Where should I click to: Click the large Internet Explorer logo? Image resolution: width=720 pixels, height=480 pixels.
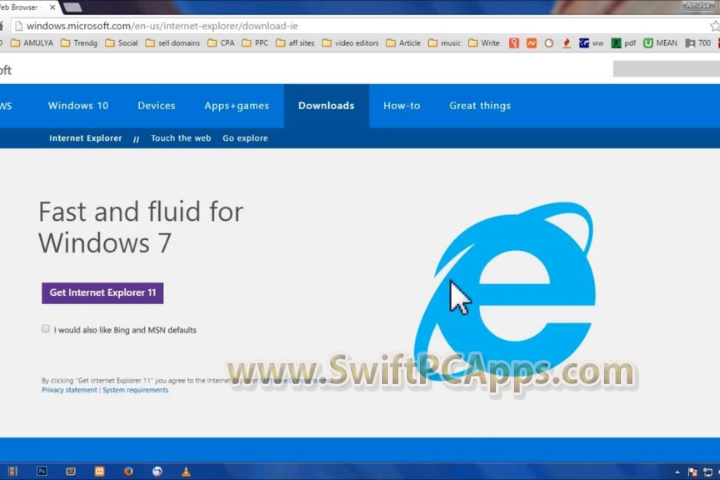coord(505,290)
